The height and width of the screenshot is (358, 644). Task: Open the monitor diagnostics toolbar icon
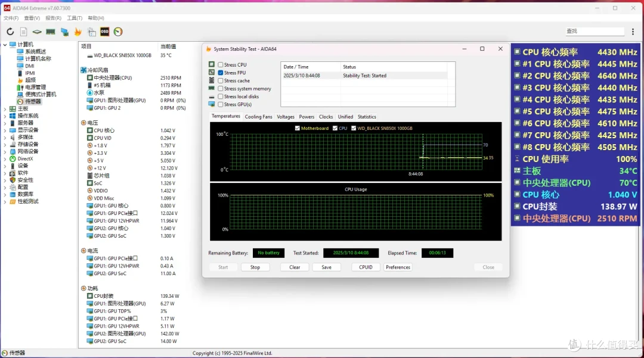(x=64, y=32)
